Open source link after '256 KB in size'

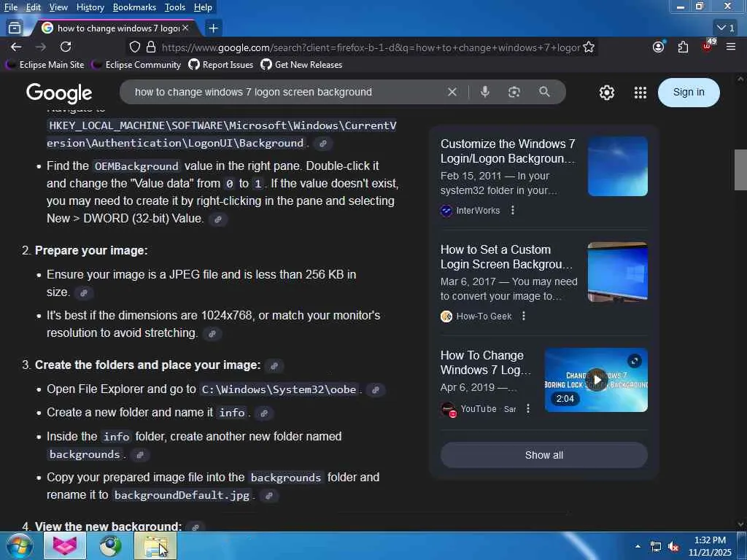[x=83, y=293]
